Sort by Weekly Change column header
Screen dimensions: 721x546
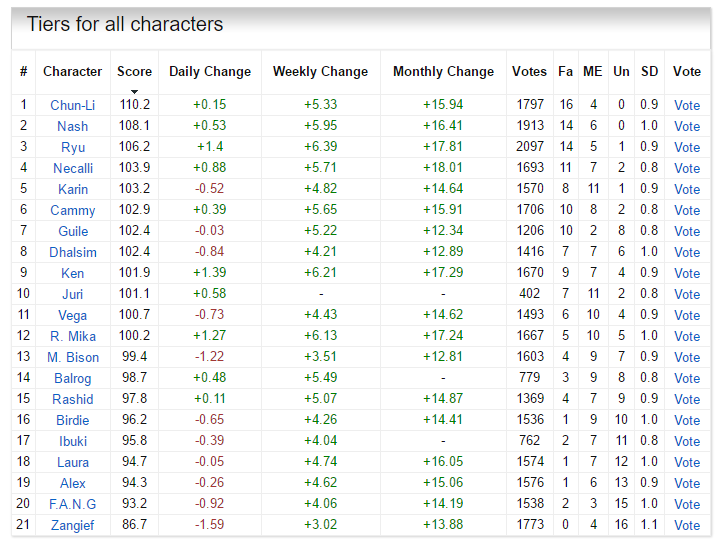point(320,71)
